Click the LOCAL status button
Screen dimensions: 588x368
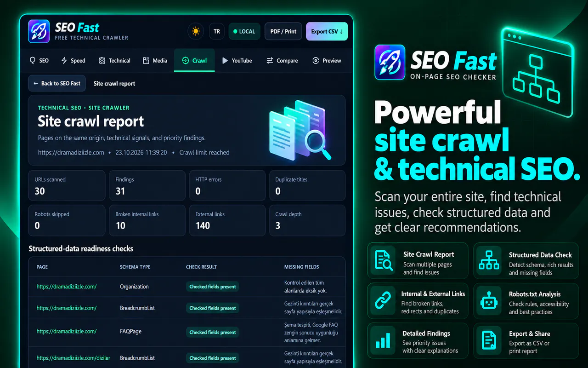pyautogui.click(x=244, y=31)
